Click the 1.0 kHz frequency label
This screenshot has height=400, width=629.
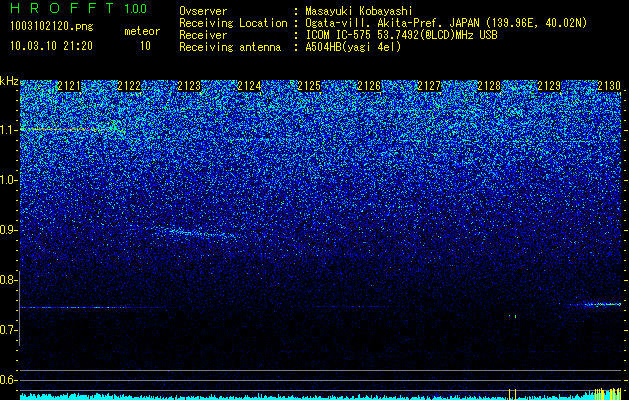pyautogui.click(x=9, y=181)
